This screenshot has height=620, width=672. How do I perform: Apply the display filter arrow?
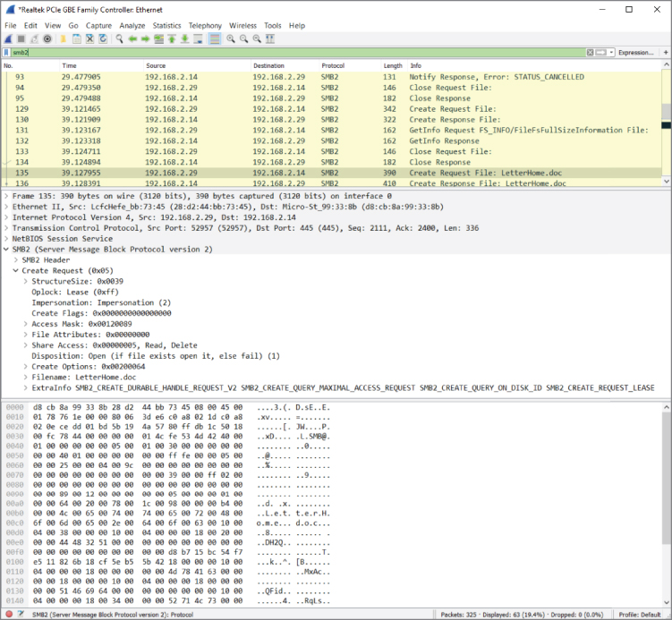pyautogui.click(x=601, y=52)
